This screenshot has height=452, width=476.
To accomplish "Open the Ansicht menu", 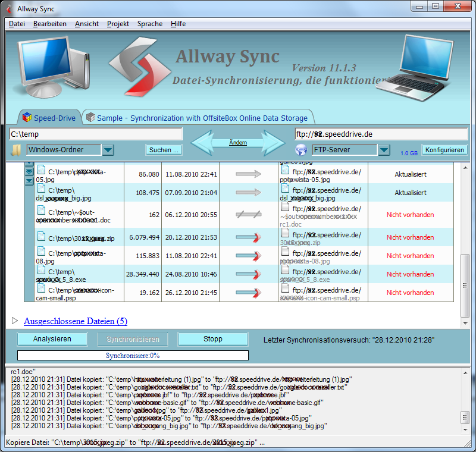I will (x=87, y=24).
